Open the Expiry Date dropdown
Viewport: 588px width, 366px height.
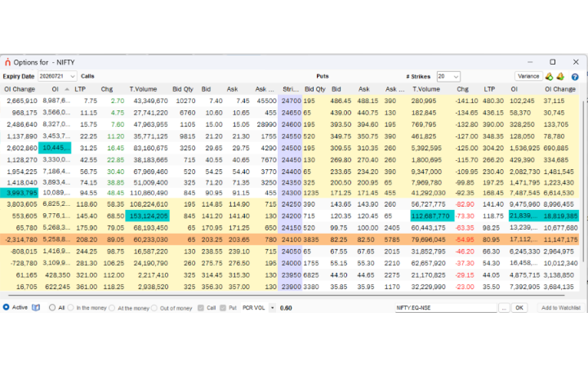(x=57, y=76)
